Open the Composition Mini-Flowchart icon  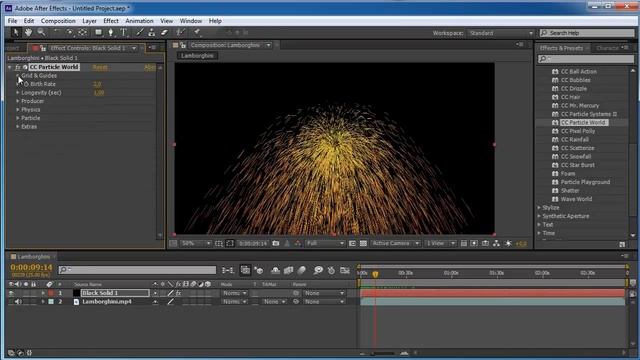pos(228,270)
